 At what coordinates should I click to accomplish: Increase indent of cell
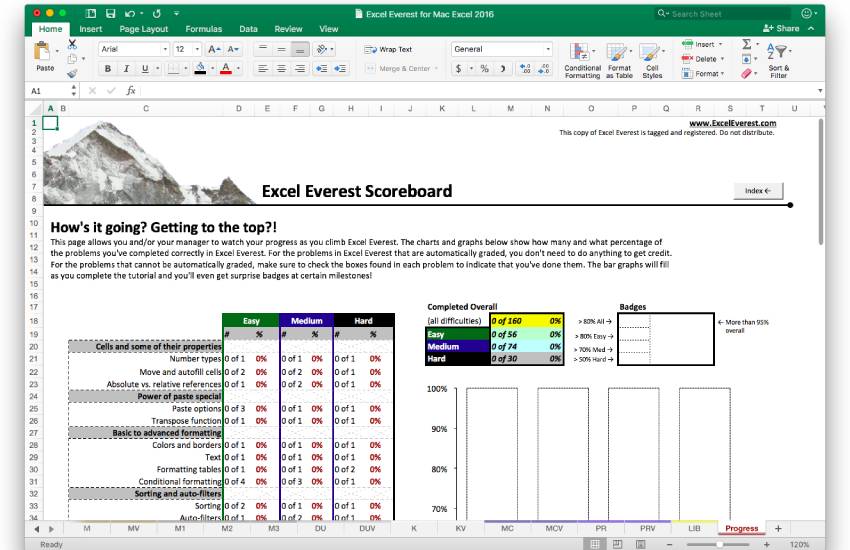pyautogui.click(x=340, y=69)
